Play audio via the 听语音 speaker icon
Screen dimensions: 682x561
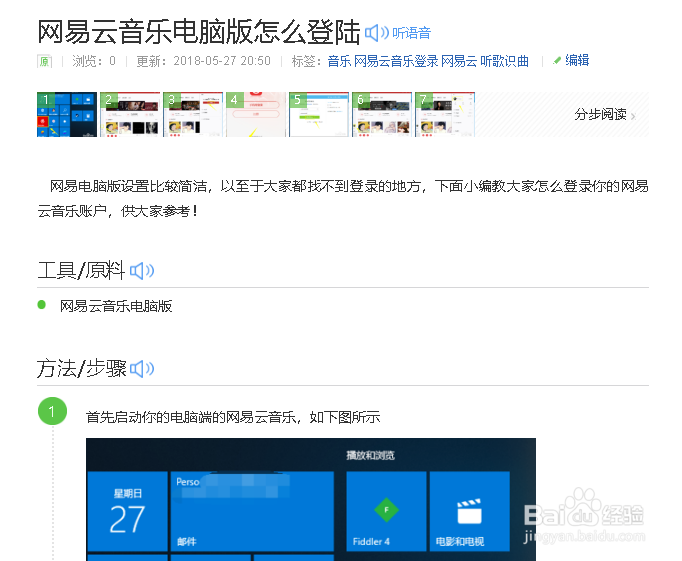(377, 33)
